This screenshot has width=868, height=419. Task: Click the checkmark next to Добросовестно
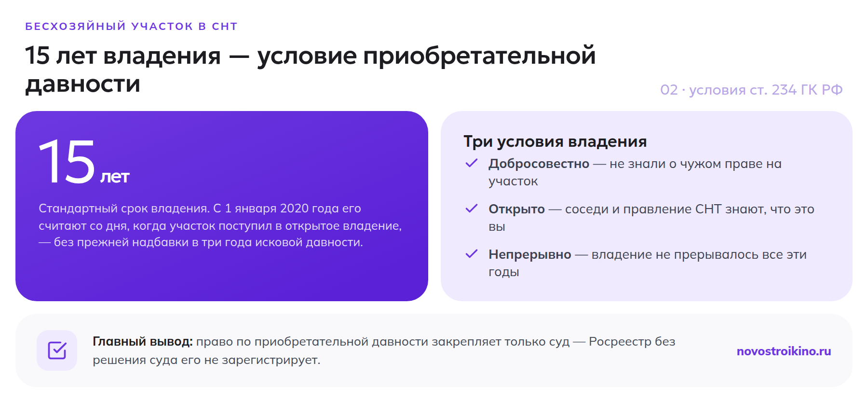tap(471, 163)
